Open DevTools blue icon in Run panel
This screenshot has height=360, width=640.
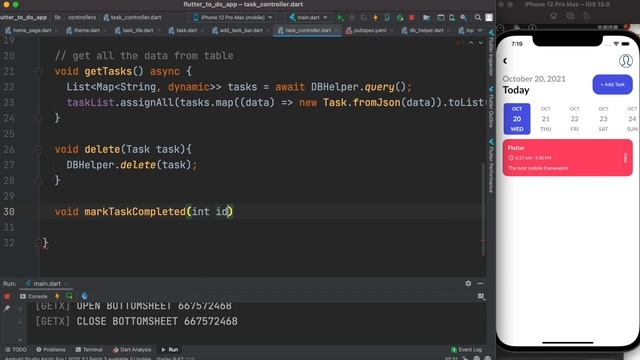pyautogui.click(x=84, y=296)
